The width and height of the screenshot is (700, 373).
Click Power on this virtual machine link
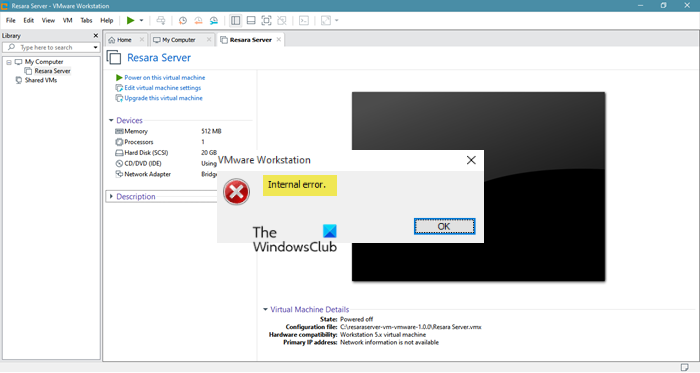point(165,78)
